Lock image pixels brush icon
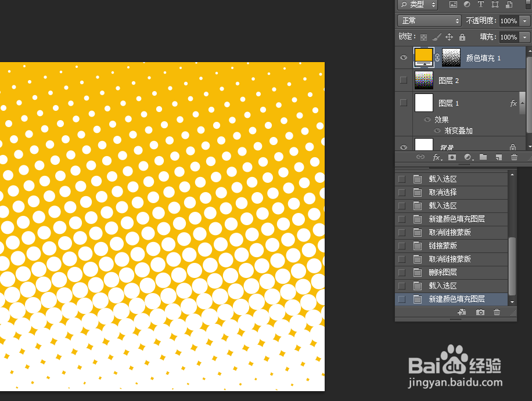The width and height of the screenshot is (532, 401). click(437, 37)
